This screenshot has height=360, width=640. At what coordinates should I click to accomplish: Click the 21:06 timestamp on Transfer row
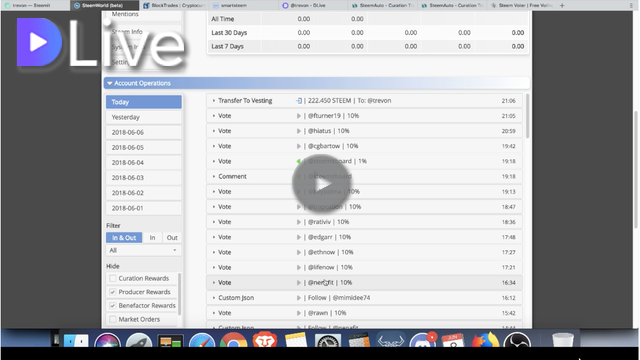tap(508, 101)
